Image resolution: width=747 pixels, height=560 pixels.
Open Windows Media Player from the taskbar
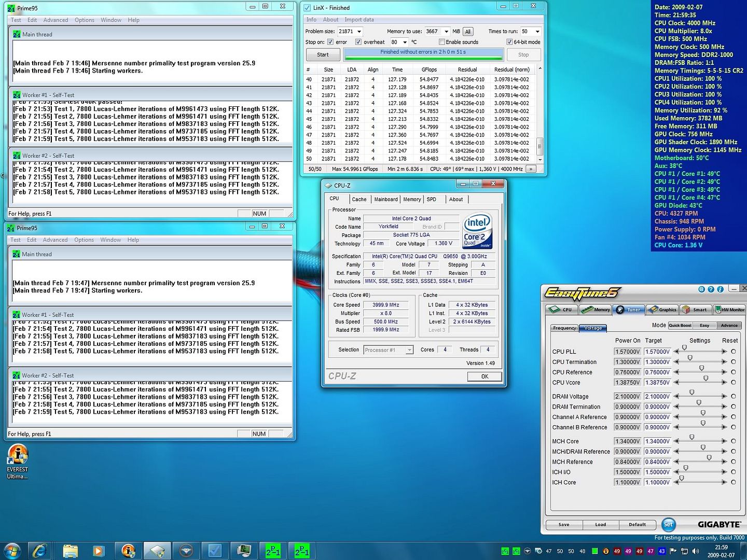[98, 550]
